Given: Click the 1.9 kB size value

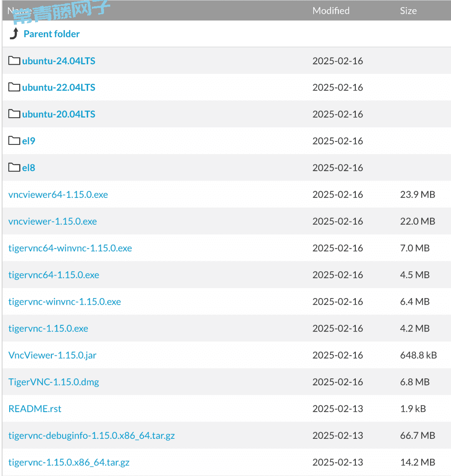Looking at the screenshot, I should coord(413,409).
